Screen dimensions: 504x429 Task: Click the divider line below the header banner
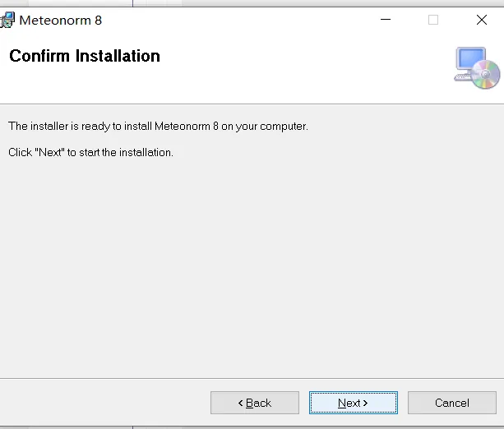tap(247, 104)
